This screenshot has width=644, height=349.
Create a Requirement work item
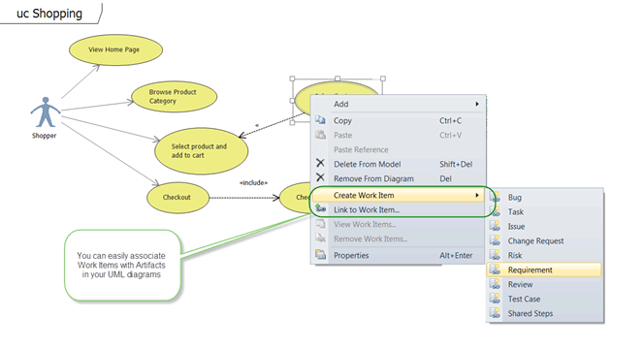[544, 270]
